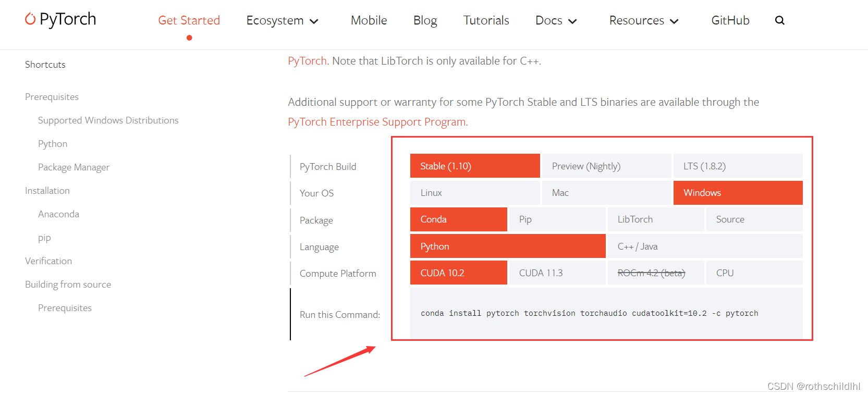Viewport: 868px width, 395px height.
Task: Expand the Ecosystem dropdown menu
Action: tap(282, 20)
